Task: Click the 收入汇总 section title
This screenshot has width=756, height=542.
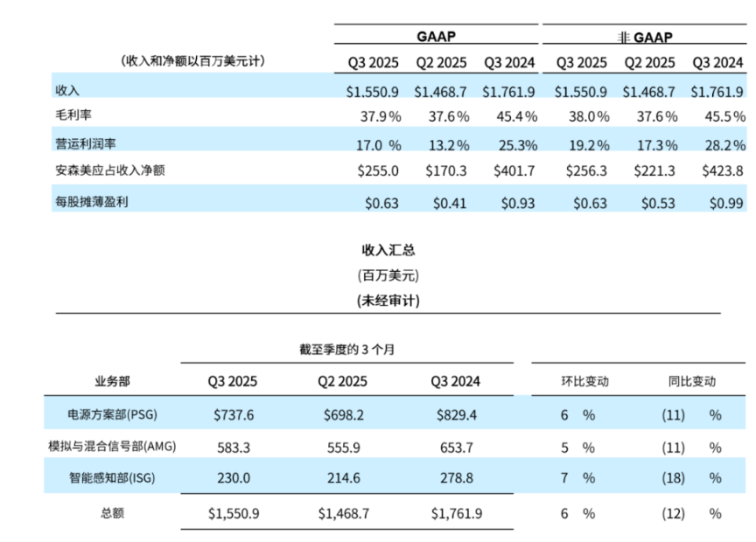Action: click(388, 250)
